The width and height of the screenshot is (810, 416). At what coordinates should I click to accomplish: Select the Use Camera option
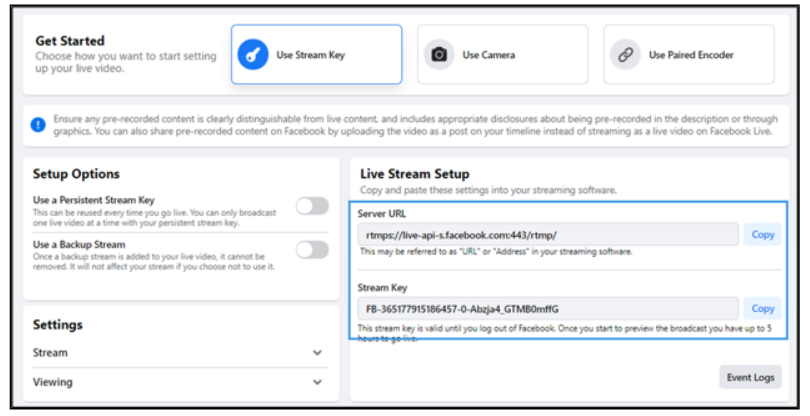[x=503, y=54]
